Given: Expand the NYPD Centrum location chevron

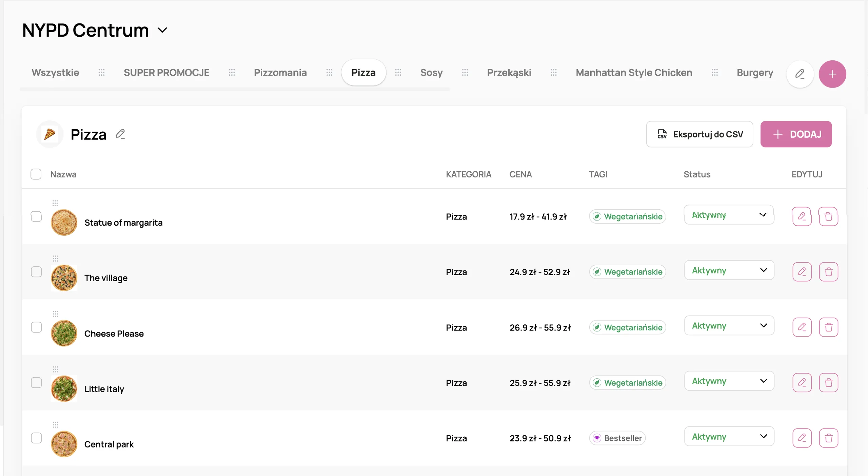Looking at the screenshot, I should pyautogui.click(x=162, y=30).
